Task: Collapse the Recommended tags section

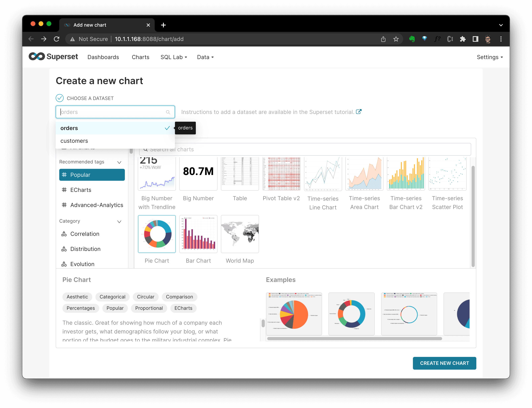Action: click(x=119, y=162)
